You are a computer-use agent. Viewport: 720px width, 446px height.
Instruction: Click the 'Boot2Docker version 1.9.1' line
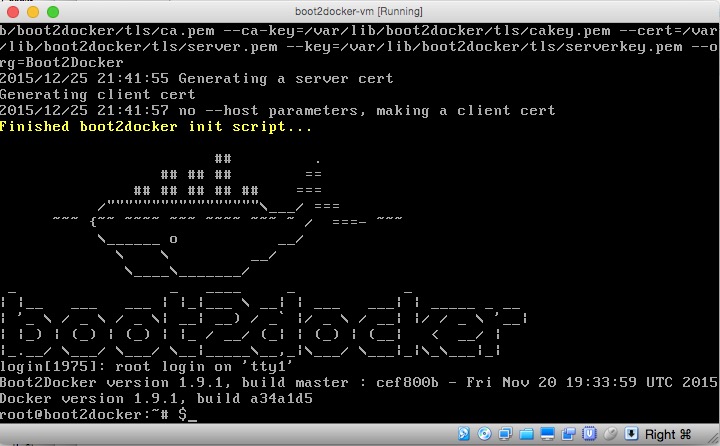point(359,382)
